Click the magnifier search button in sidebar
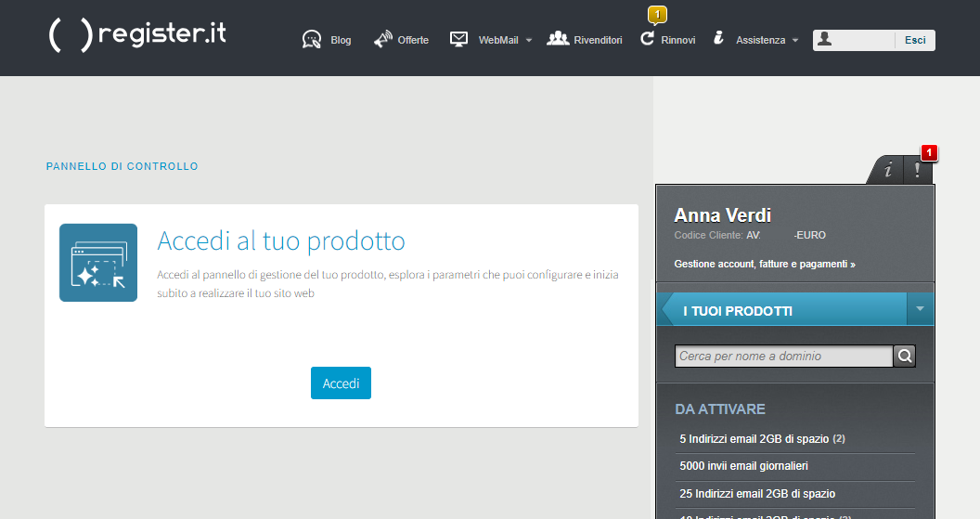This screenshot has width=980, height=519. coord(904,356)
